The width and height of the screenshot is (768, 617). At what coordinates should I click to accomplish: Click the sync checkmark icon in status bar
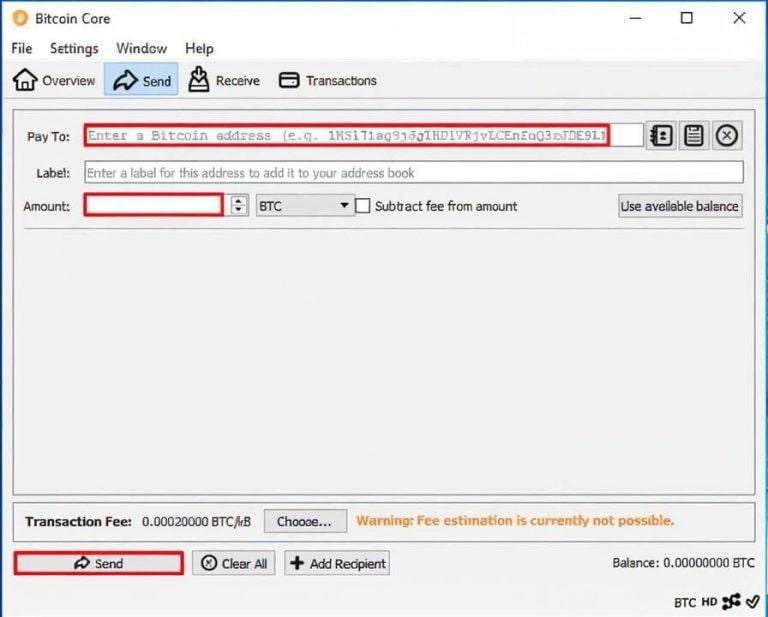coord(753,602)
